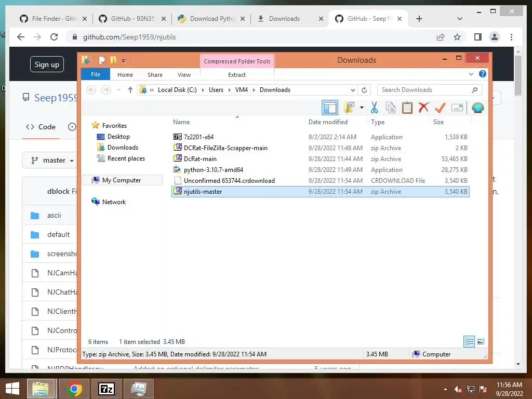Select Recent places in Favorites
Screen dimensions: 532x399
coord(126,158)
